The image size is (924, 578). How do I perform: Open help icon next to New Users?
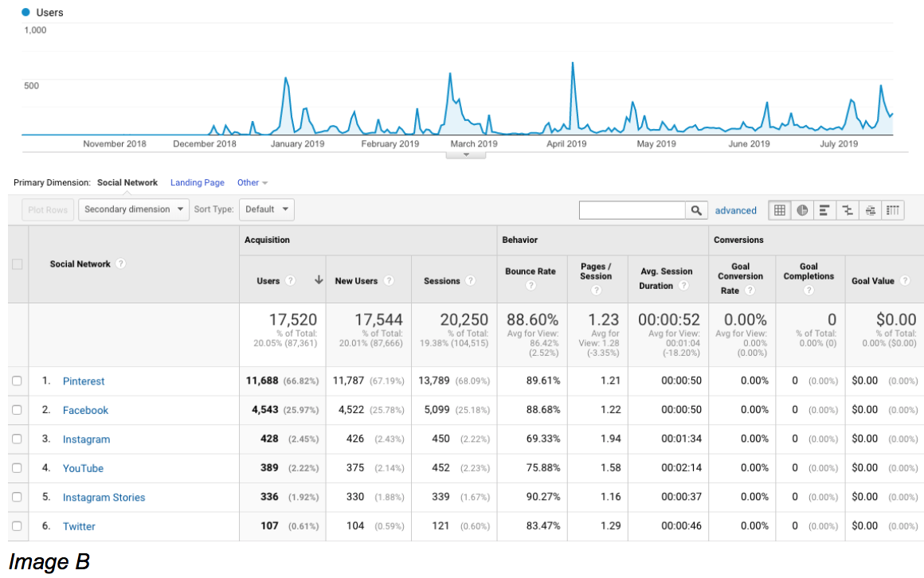pyautogui.click(x=389, y=280)
